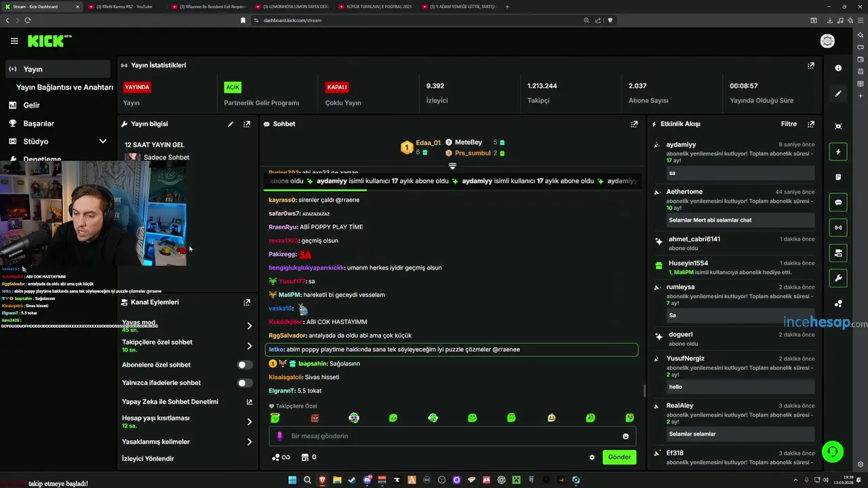Toggle the chat bubble panel icon
This screenshot has height=488, width=868.
click(838, 203)
